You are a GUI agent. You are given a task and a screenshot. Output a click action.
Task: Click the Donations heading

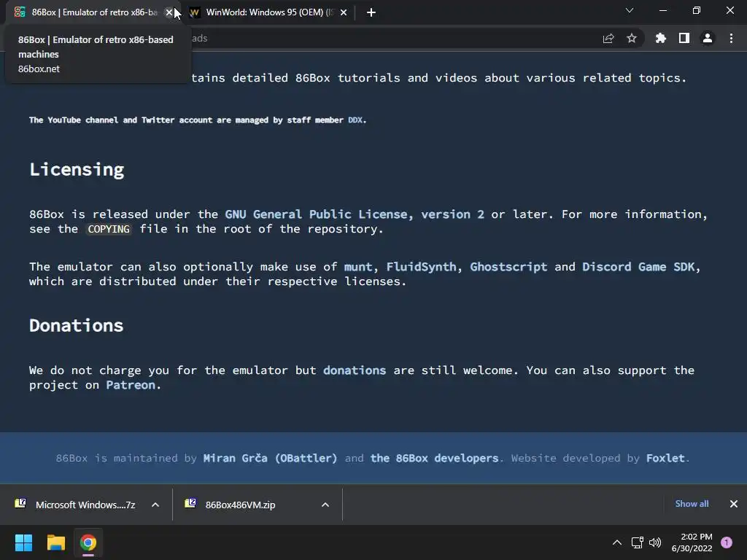[76, 326]
